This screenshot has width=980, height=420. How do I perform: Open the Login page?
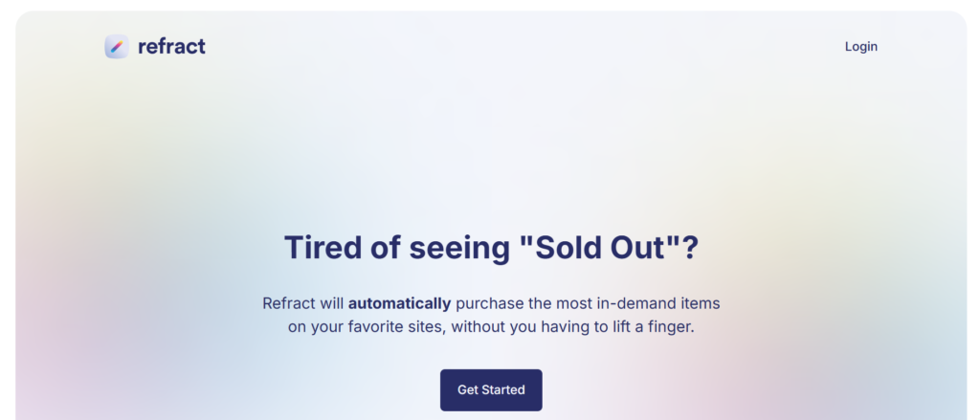pos(860,46)
